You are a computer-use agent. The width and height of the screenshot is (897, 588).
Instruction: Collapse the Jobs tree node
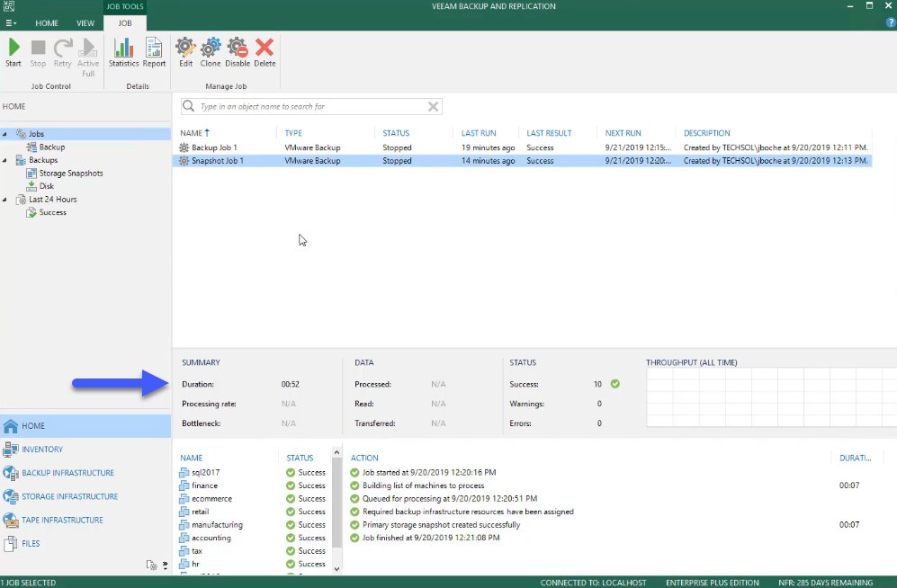(x=4, y=134)
